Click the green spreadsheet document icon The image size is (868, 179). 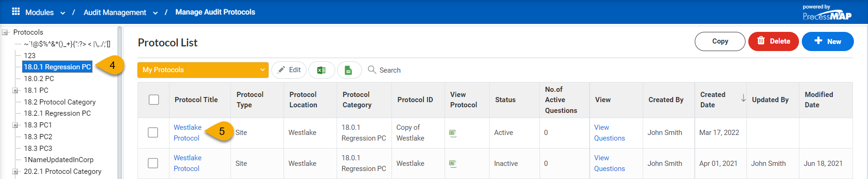click(x=348, y=70)
